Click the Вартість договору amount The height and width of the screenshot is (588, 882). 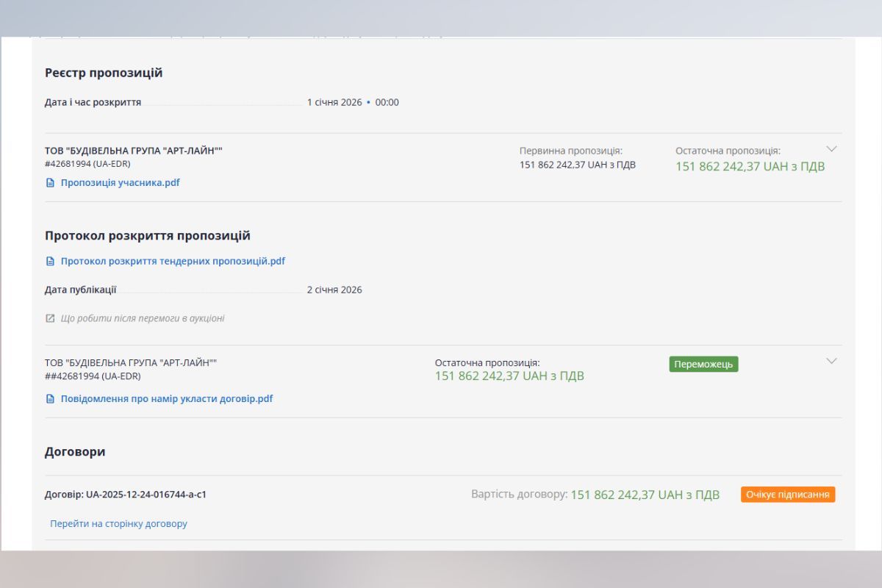645,495
